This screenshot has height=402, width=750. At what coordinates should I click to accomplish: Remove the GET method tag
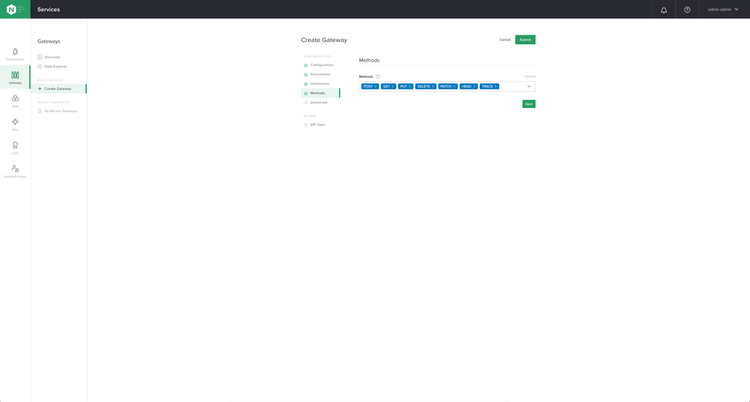click(x=393, y=87)
